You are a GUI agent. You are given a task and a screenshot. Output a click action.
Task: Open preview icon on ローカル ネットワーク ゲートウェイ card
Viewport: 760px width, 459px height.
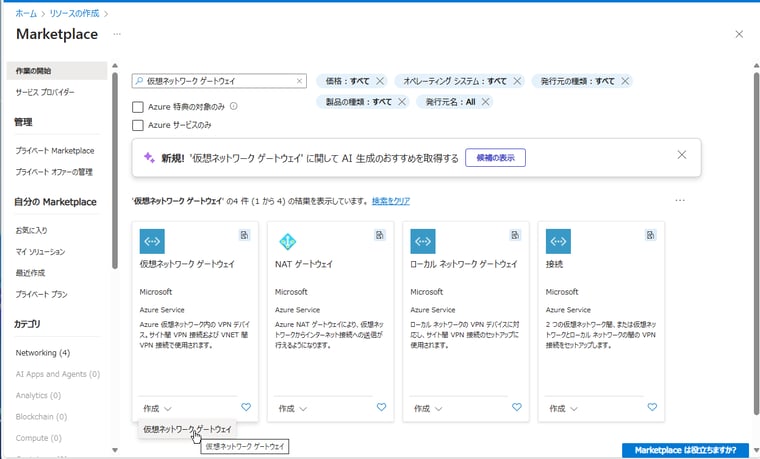coord(515,235)
